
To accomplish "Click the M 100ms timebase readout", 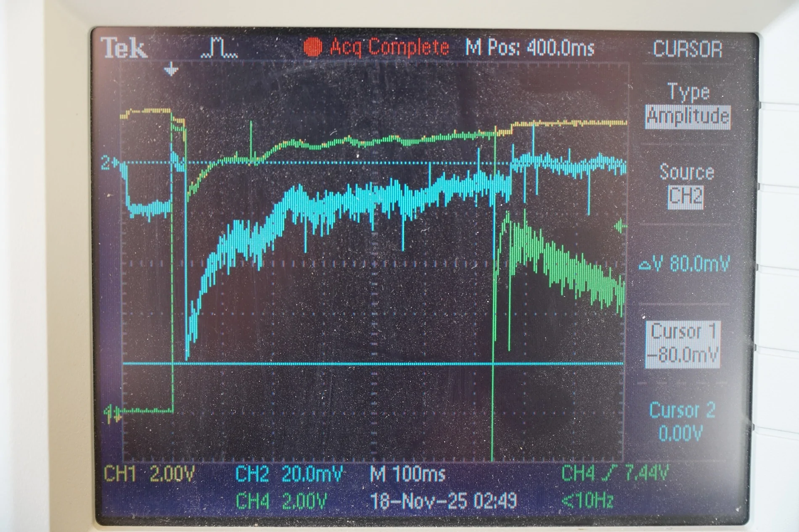I will pos(407,474).
